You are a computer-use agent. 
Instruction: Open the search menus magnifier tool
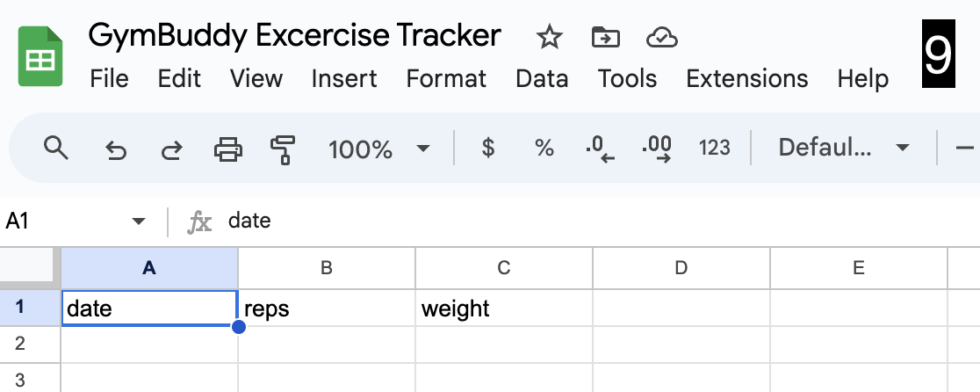coord(56,149)
